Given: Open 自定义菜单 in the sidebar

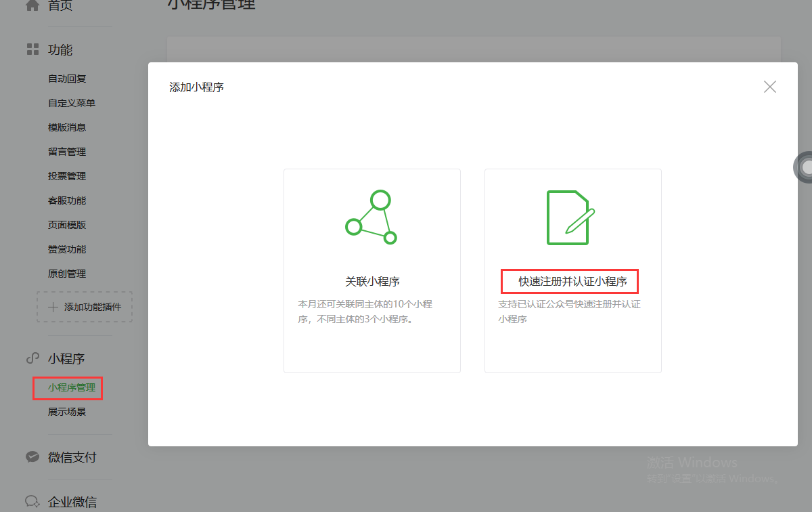Looking at the screenshot, I should point(72,103).
